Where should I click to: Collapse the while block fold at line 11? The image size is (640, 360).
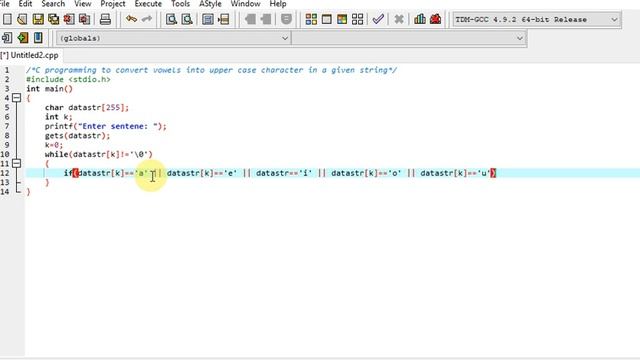[16, 164]
